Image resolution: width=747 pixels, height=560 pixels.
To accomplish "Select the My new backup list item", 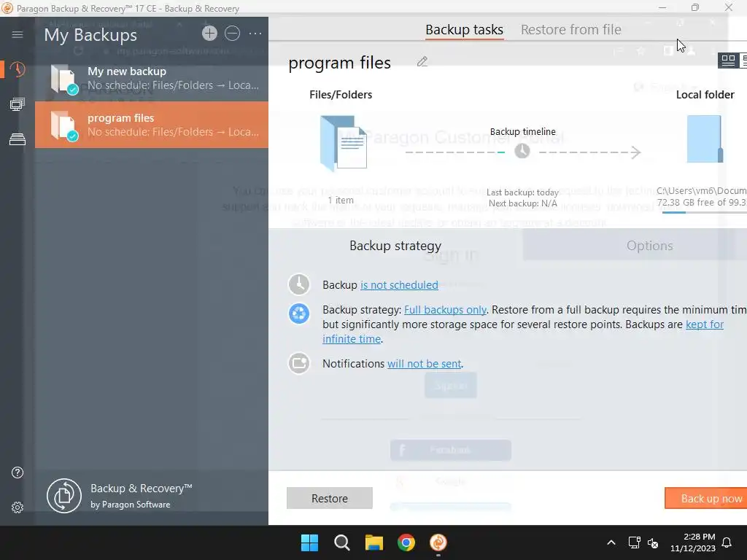I will (152, 78).
